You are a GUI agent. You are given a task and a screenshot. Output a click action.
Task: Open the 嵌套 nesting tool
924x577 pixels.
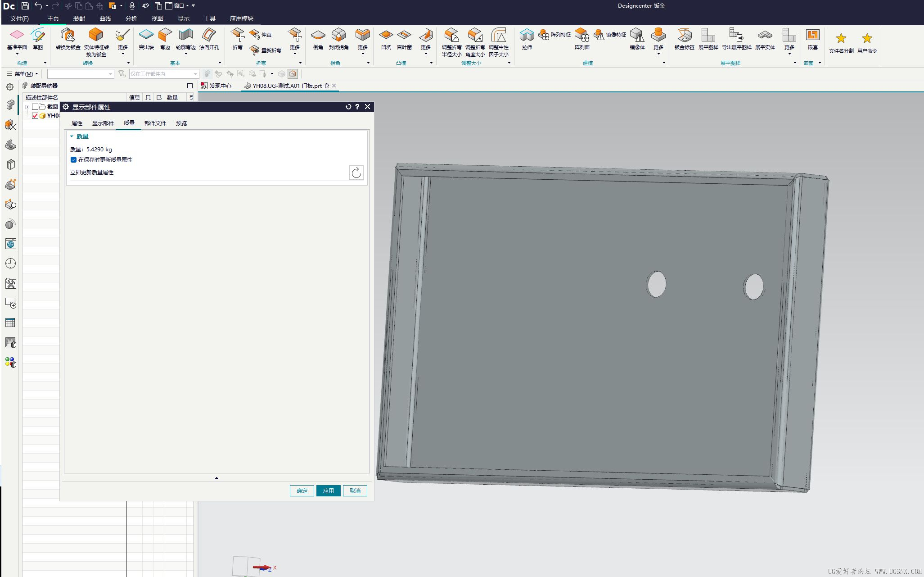point(812,39)
